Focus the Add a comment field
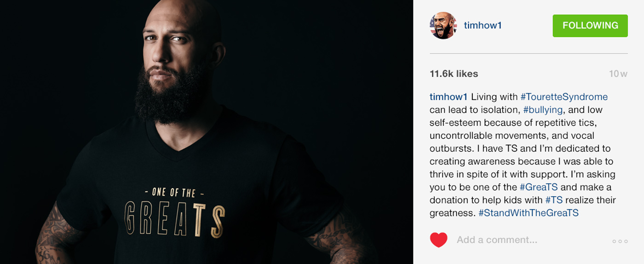The image size is (644, 264). pyautogui.click(x=497, y=240)
